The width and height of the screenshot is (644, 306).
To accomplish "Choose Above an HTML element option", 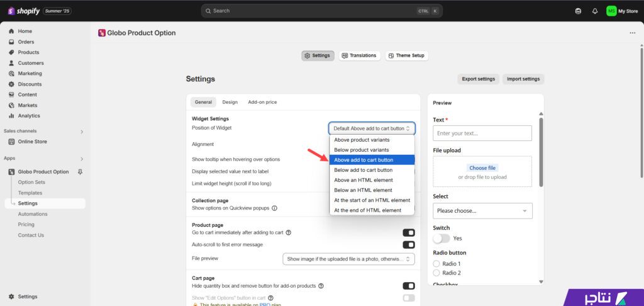I will (372, 180).
